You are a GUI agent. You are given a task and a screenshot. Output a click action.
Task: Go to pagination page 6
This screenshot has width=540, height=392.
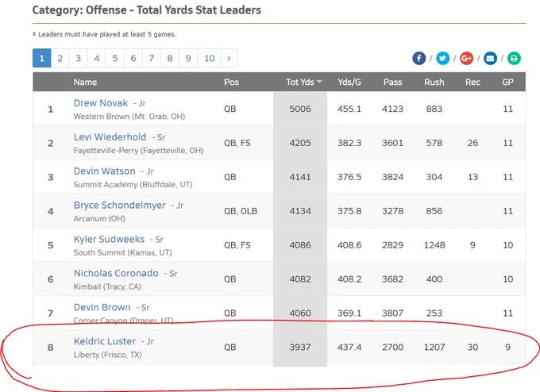coord(133,58)
